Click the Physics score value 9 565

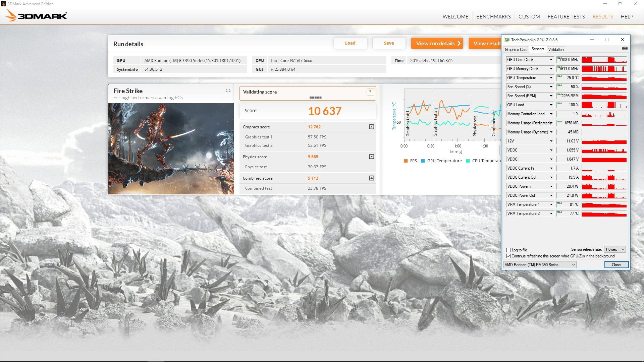coord(313,157)
